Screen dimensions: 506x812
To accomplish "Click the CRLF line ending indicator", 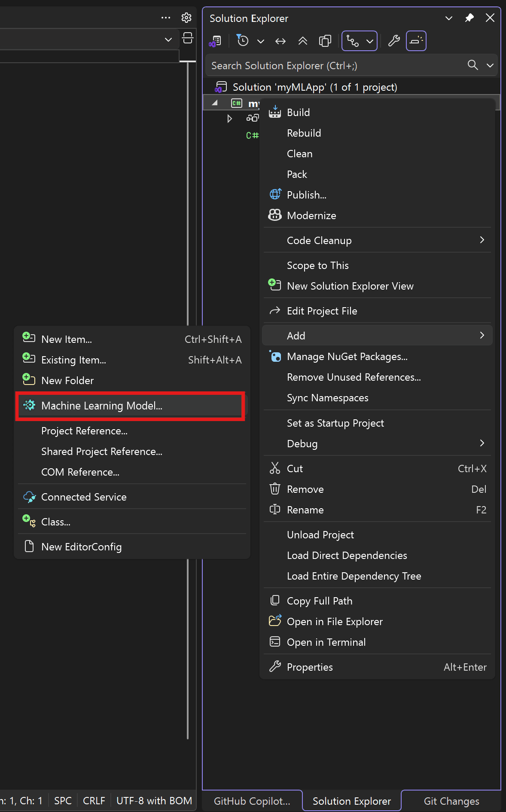I will pyautogui.click(x=94, y=801).
